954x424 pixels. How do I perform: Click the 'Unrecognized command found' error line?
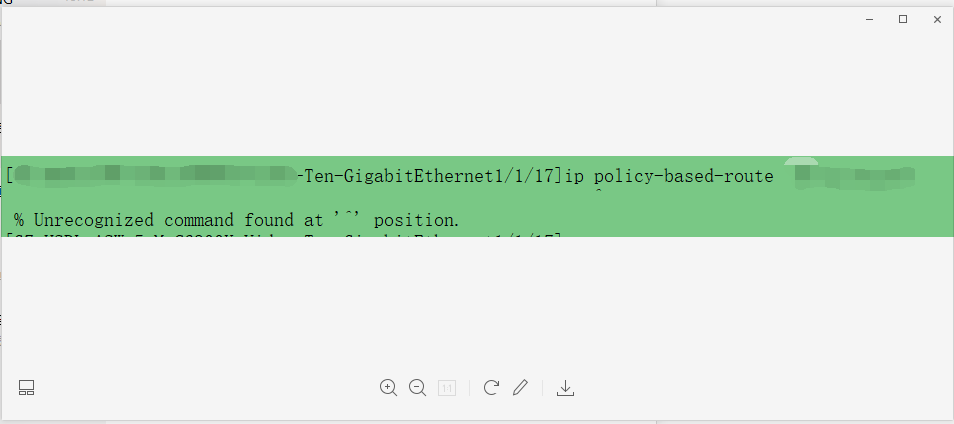236,220
